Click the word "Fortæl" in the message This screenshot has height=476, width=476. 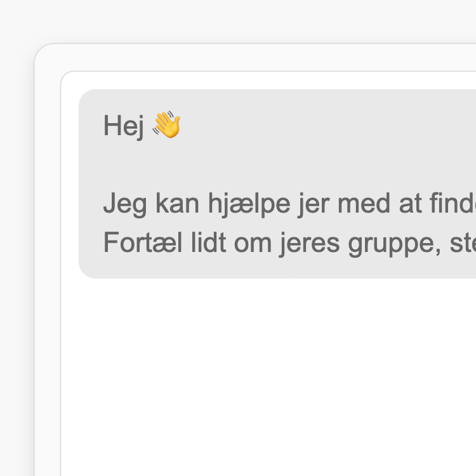pyautogui.click(x=143, y=242)
